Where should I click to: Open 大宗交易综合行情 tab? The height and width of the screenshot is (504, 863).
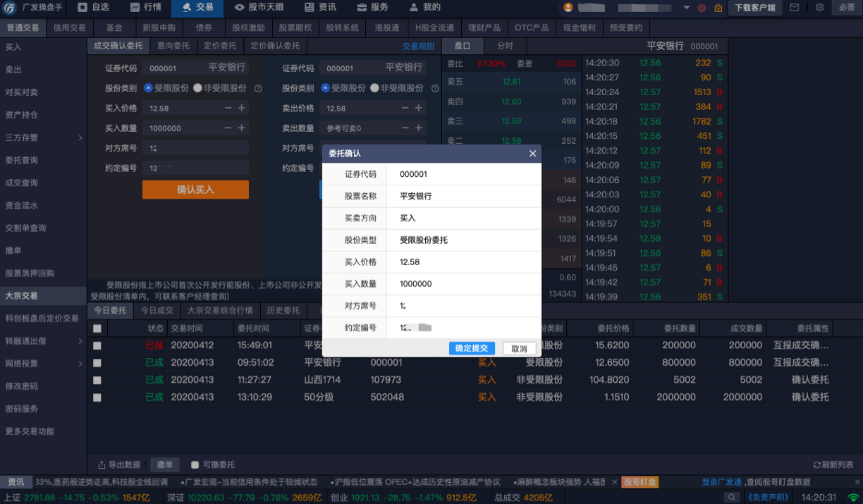(x=219, y=310)
